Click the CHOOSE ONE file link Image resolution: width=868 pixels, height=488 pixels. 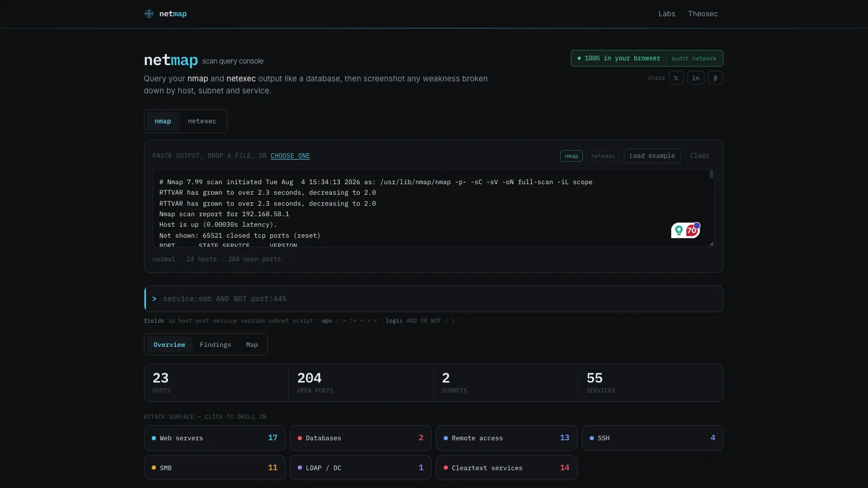click(290, 156)
